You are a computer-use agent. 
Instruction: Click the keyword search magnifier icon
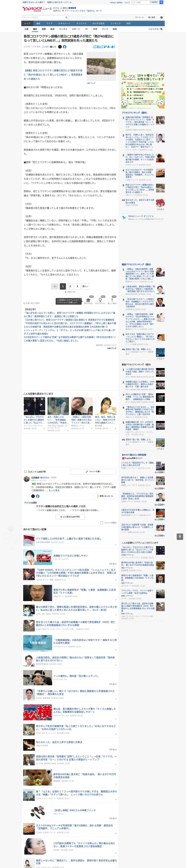(66, 18)
